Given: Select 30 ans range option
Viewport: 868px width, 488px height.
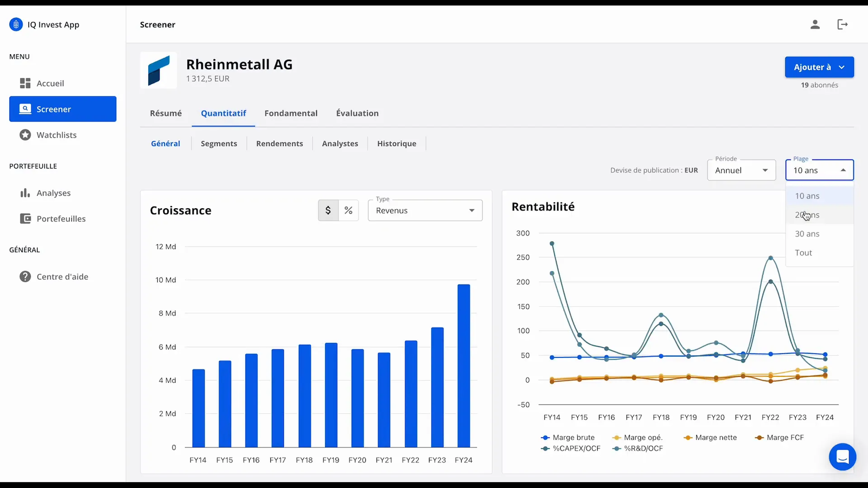Looking at the screenshot, I should 820,234.
